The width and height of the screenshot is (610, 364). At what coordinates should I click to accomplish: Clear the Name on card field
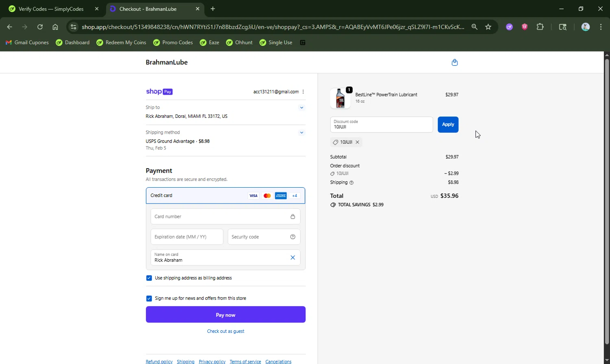pyautogui.click(x=293, y=258)
